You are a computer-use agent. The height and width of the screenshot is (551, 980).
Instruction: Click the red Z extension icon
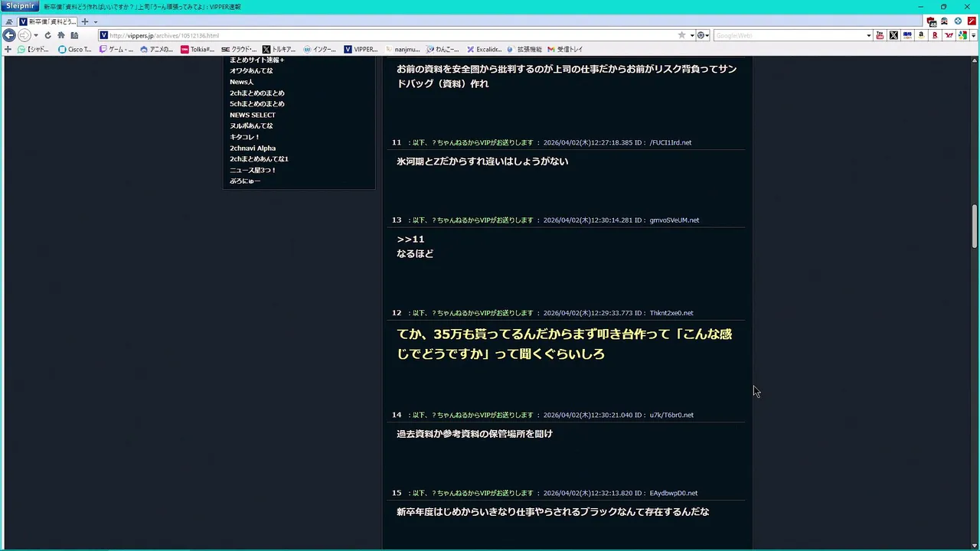972,21
